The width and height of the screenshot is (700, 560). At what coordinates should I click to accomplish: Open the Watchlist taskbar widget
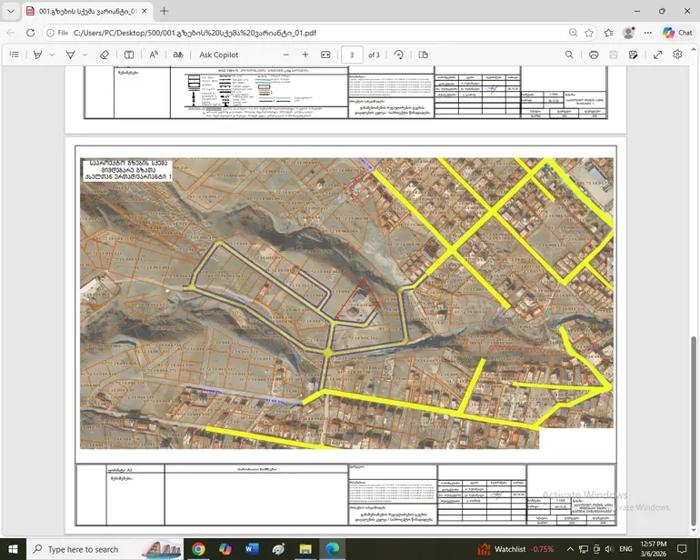coord(516,549)
